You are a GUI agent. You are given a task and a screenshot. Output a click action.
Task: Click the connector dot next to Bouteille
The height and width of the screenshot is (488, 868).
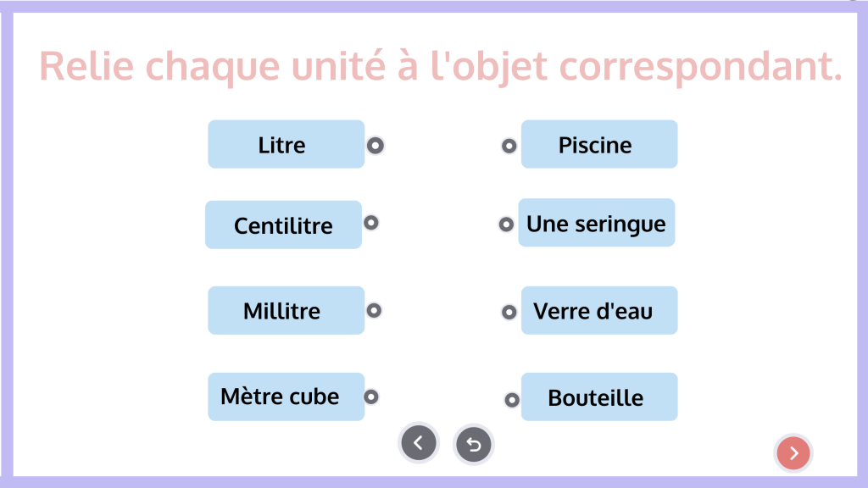(x=512, y=400)
